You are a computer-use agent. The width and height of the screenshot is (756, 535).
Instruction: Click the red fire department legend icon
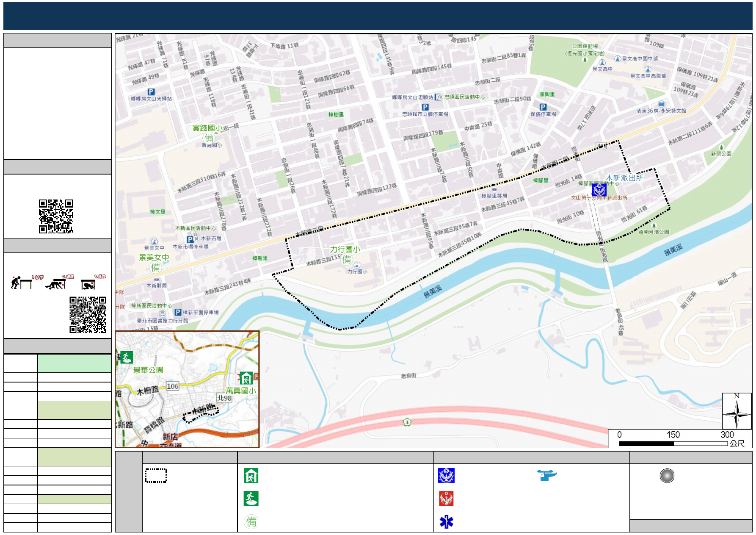[x=446, y=499]
